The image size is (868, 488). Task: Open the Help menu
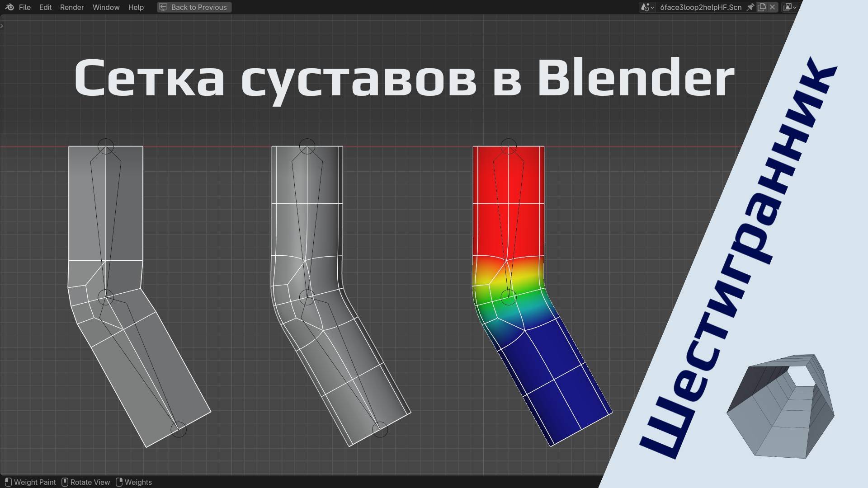point(136,7)
